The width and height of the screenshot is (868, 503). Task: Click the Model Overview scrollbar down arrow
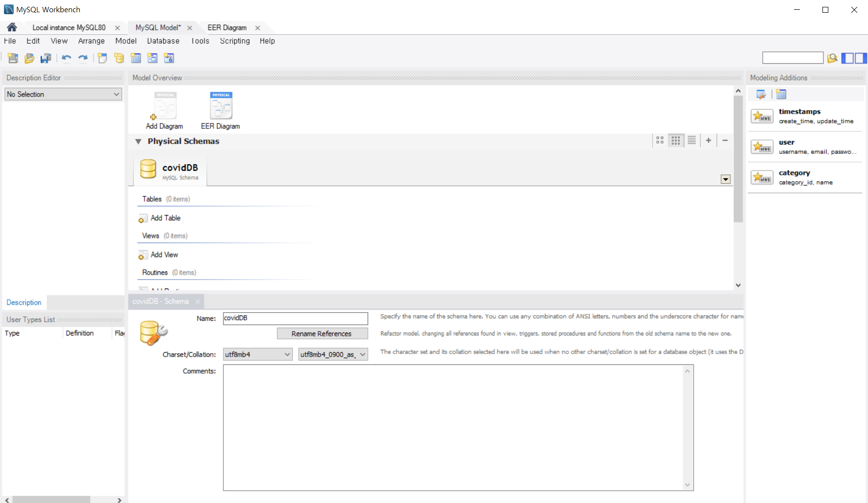coord(738,285)
